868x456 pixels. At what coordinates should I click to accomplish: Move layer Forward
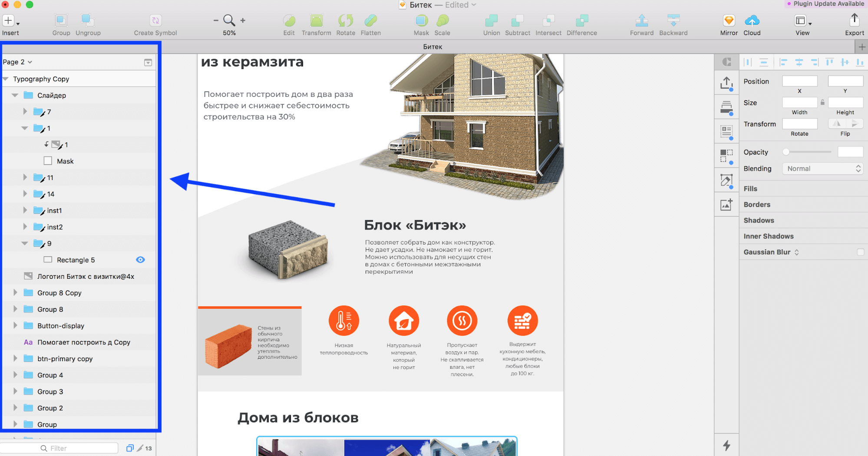[641, 20]
